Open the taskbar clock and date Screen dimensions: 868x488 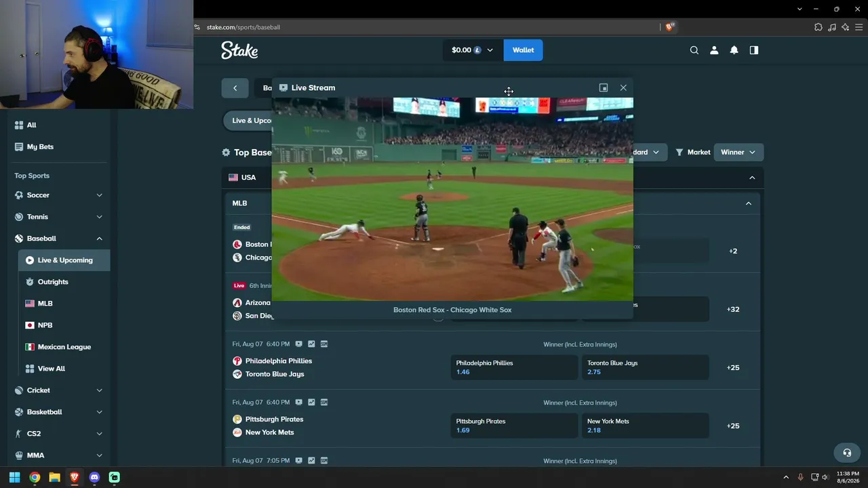848,477
